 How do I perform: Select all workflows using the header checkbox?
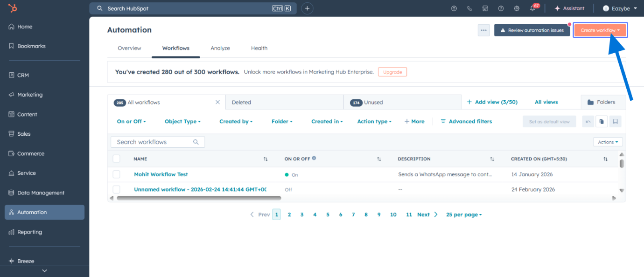click(x=117, y=159)
